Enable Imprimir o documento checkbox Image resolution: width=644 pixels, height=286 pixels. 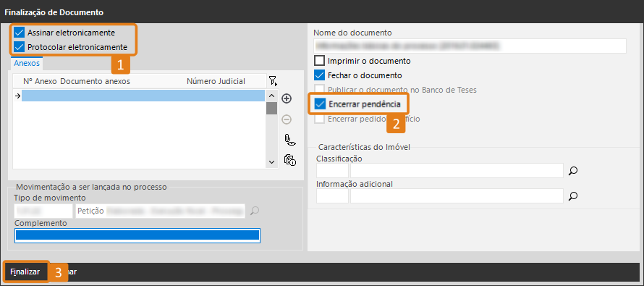click(319, 61)
